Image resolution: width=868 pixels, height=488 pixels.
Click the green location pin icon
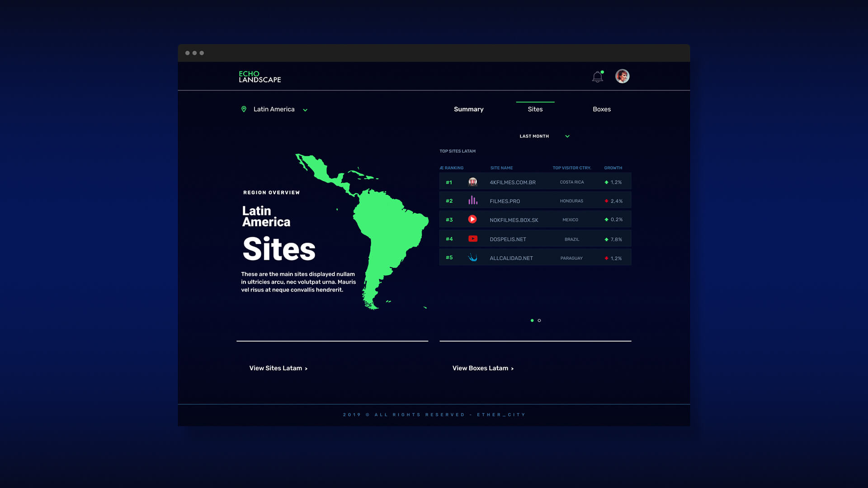coord(244,109)
